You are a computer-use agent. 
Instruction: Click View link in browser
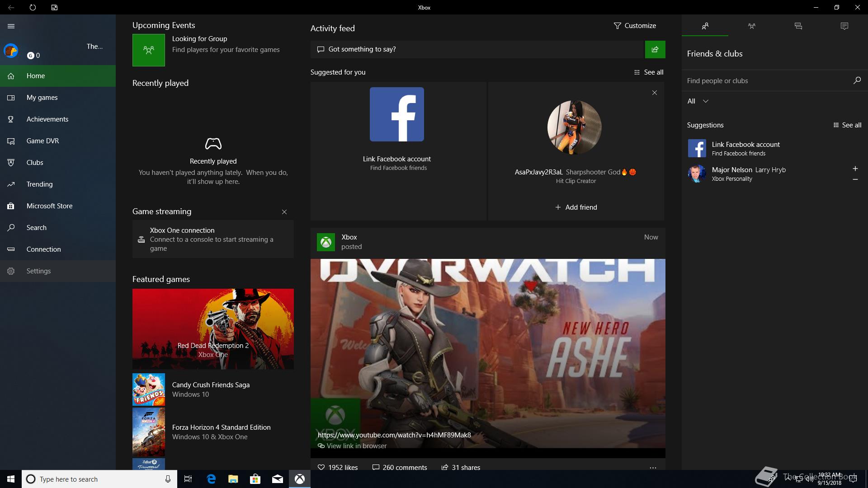click(x=352, y=446)
